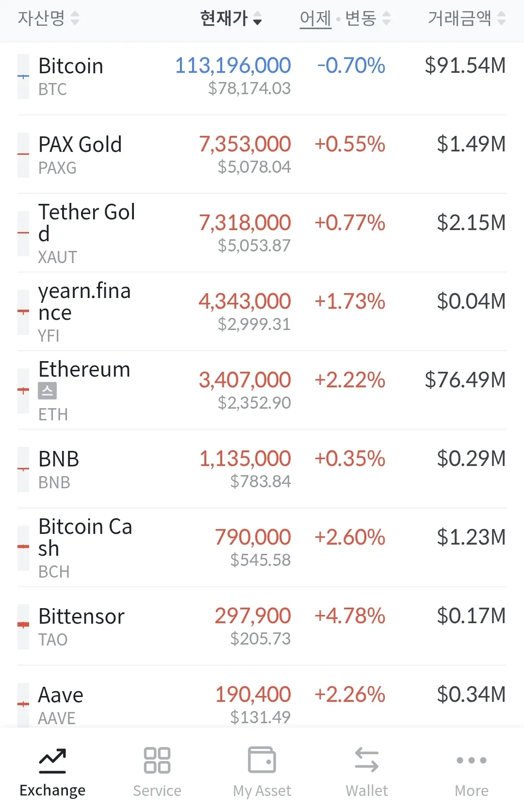
Task: Switch change period via 어제 toggle
Action: (315, 18)
